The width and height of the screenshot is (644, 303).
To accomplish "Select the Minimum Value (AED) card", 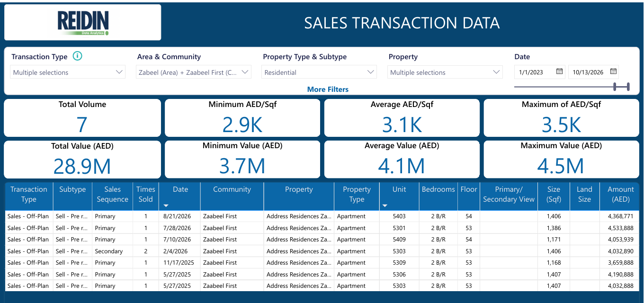I will click(242, 159).
